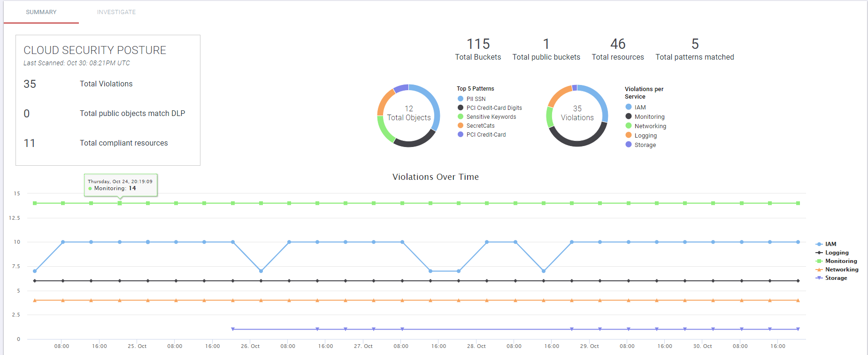Select Sensitive Keywords green legend dot

[461, 116]
